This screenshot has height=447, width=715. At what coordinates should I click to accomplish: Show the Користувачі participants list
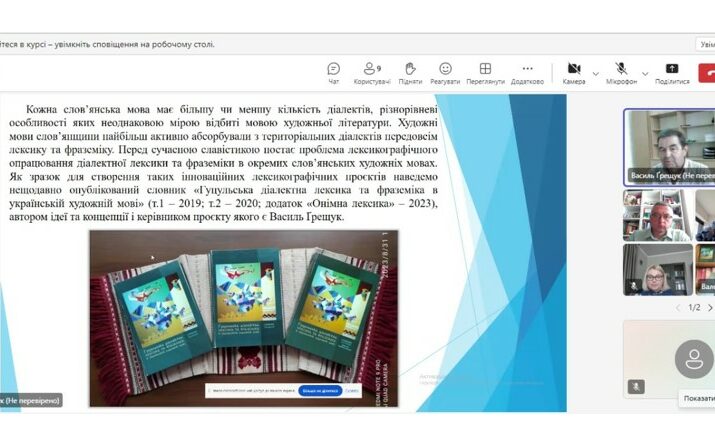(x=371, y=72)
